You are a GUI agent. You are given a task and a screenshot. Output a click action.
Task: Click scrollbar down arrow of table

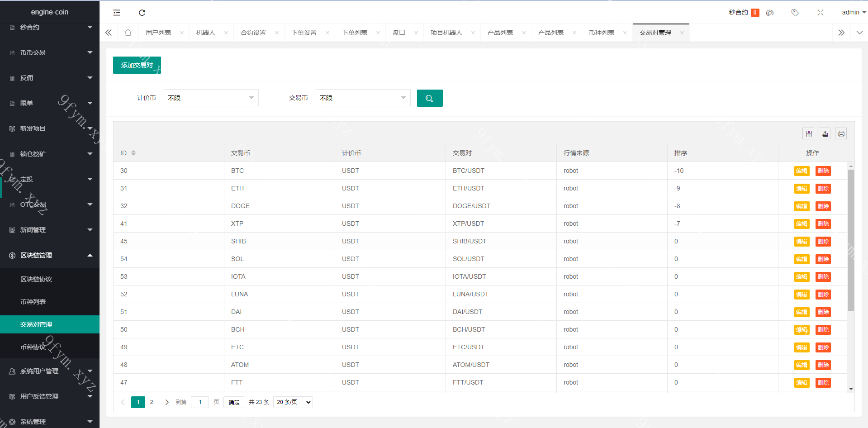coord(851,389)
